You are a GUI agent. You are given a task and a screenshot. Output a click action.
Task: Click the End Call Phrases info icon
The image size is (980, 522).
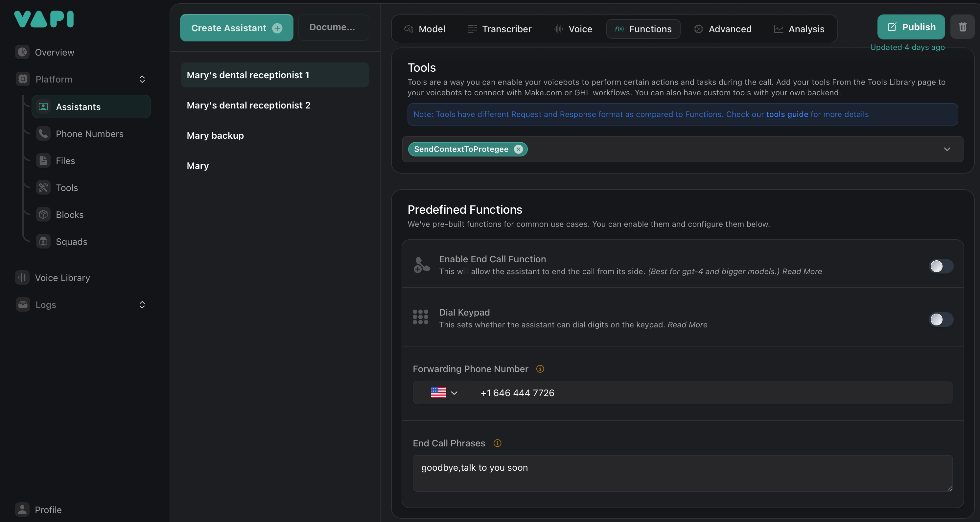(497, 443)
